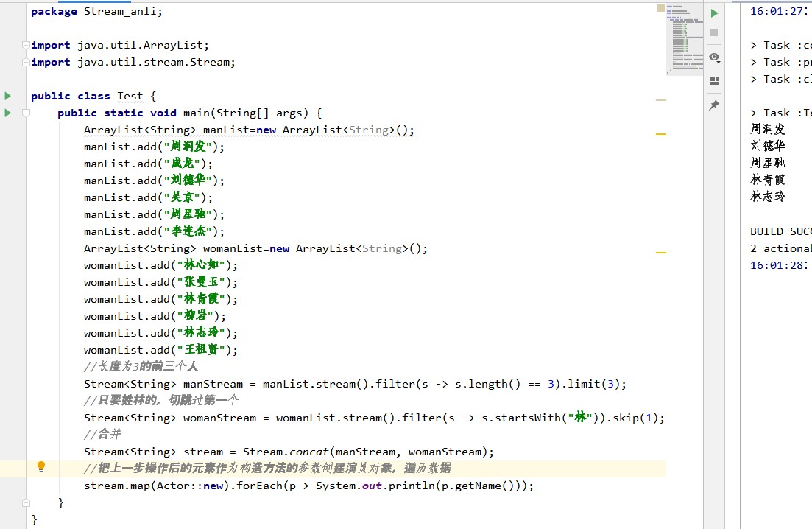Click the 16:01:27 timestamp in output
This screenshot has height=529, width=812.
click(779, 11)
